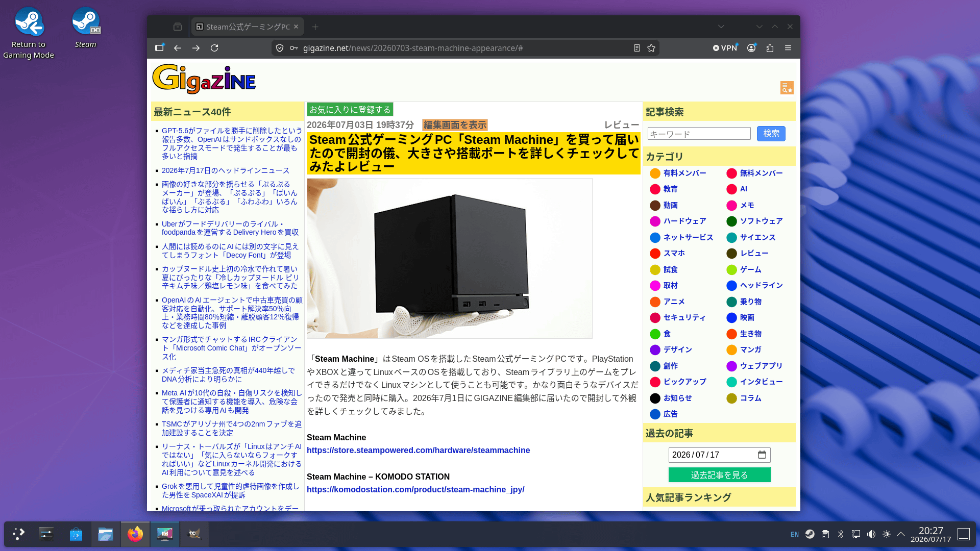980x551 pixels.
Task: Open the Discover store from taskbar
Action: [x=76, y=534]
